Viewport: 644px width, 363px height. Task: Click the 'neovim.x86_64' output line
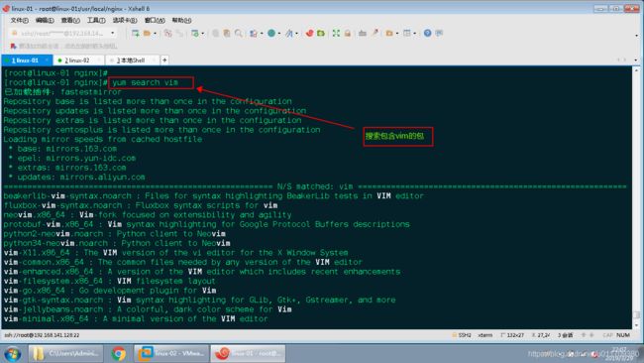148,214
